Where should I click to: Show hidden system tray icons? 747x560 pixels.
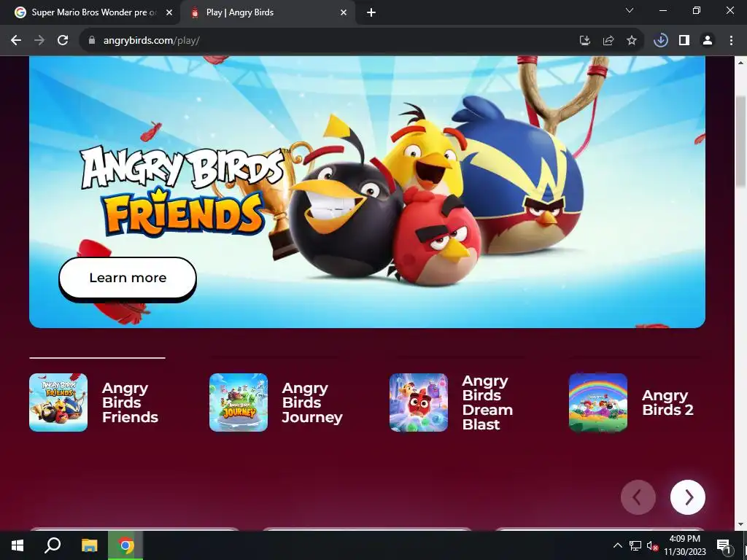point(617,545)
